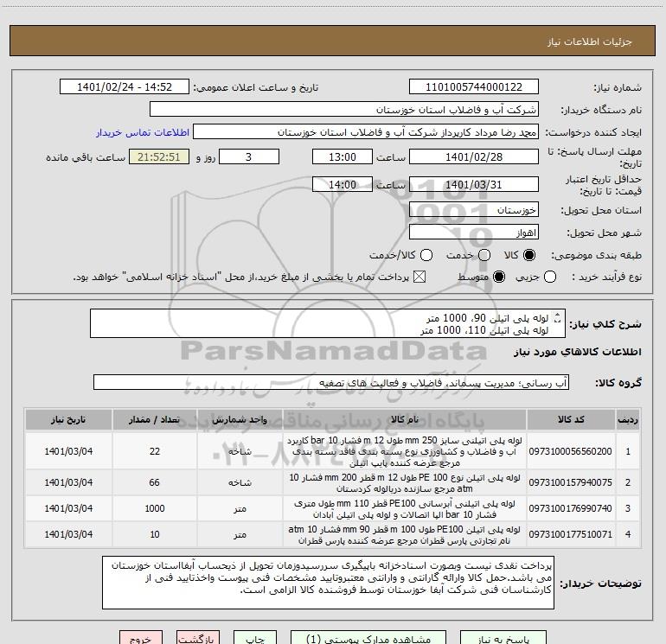Click the استان محل تحویل field خوزستان

point(474,209)
